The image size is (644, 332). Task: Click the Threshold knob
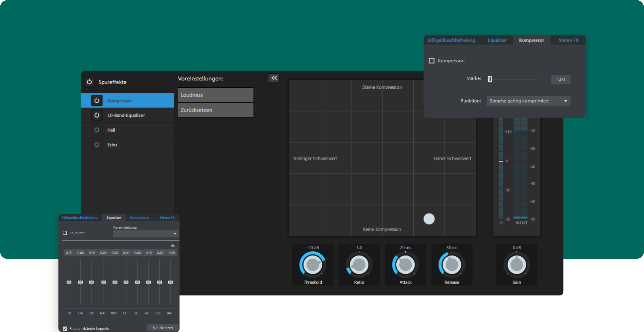[x=312, y=265]
